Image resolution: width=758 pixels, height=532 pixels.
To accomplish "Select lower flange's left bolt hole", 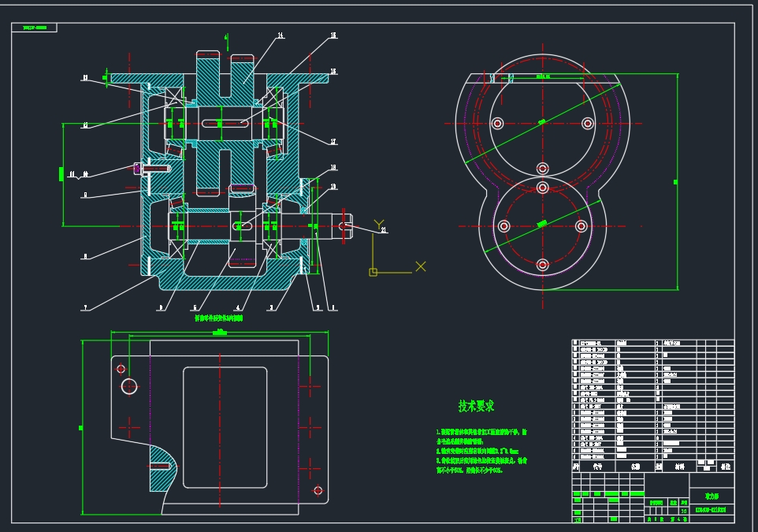I will 503,226.
